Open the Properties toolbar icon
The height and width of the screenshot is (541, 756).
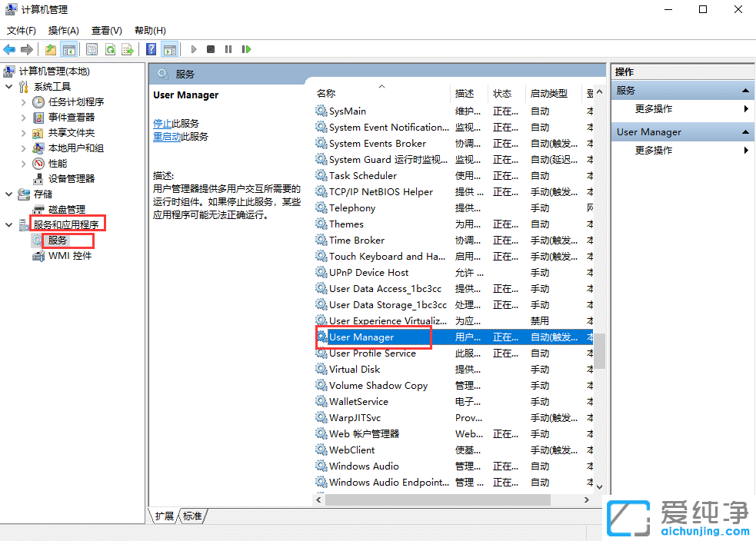pyautogui.click(x=92, y=49)
